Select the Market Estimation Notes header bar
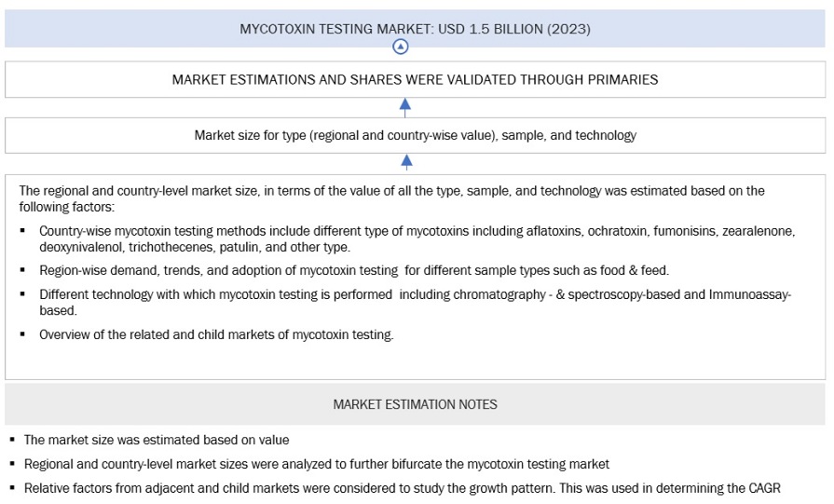The height and width of the screenshot is (504, 834). click(415, 404)
